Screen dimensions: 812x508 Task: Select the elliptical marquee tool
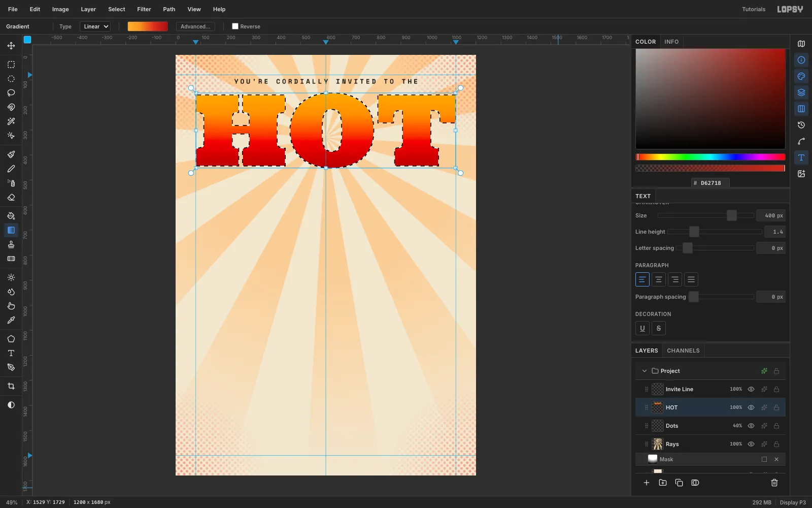click(x=11, y=79)
